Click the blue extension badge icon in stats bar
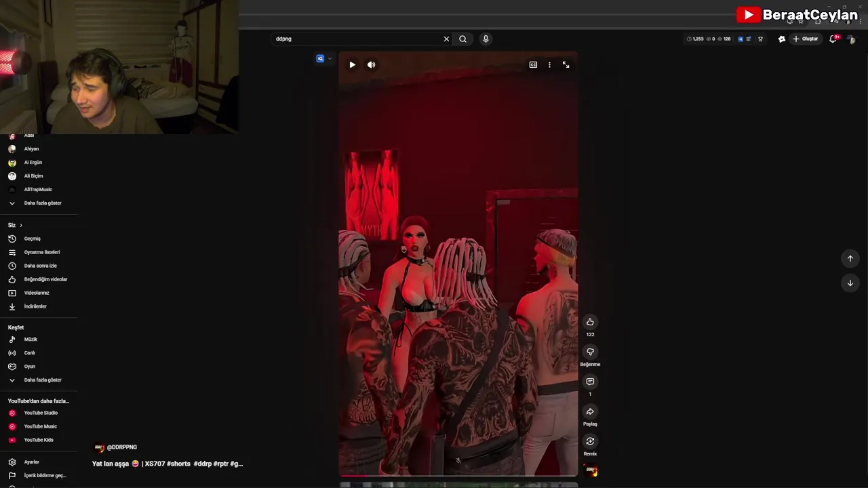 click(741, 39)
